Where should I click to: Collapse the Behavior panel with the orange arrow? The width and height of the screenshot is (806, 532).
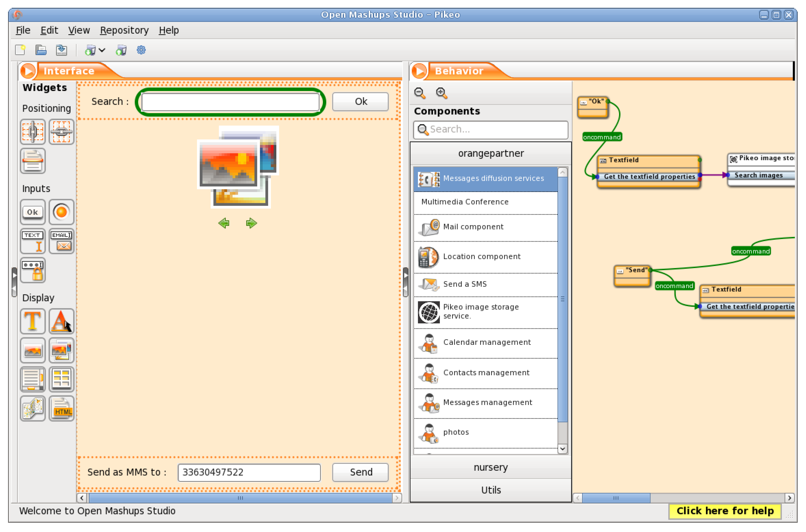click(420, 71)
